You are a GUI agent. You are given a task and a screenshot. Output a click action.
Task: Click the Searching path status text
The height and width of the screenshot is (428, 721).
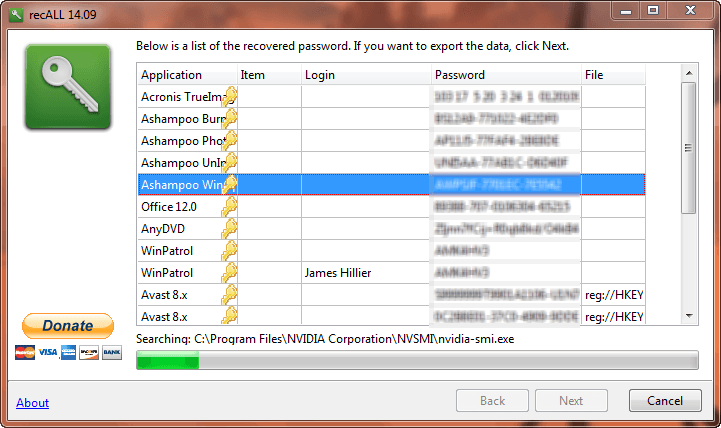(x=325, y=339)
